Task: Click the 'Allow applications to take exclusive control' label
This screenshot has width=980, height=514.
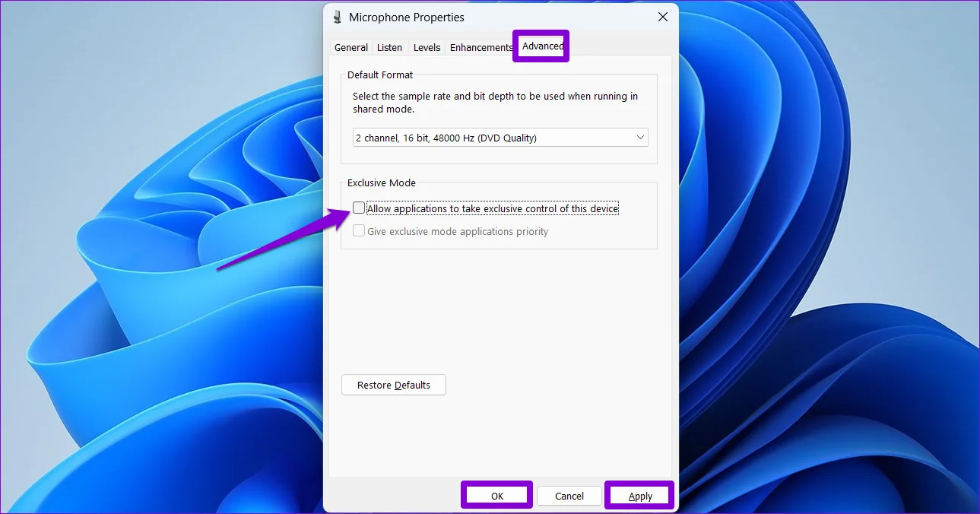Action: click(x=492, y=208)
